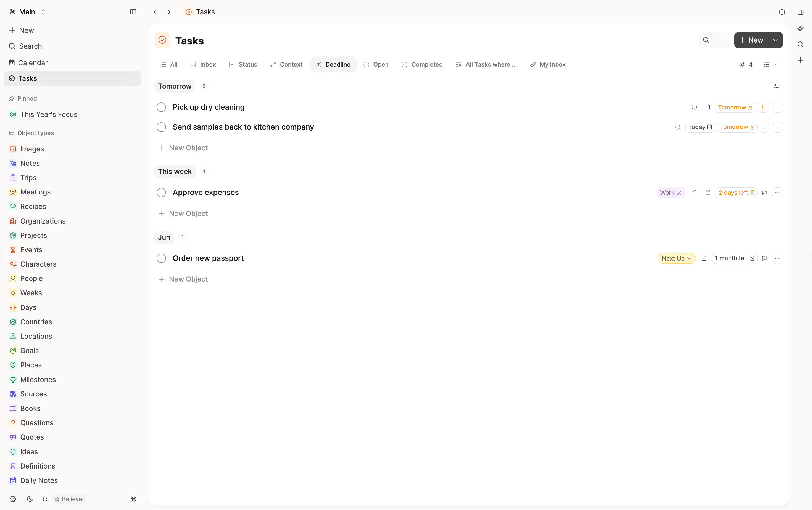Open settings gear icon at bottom

(x=13, y=499)
